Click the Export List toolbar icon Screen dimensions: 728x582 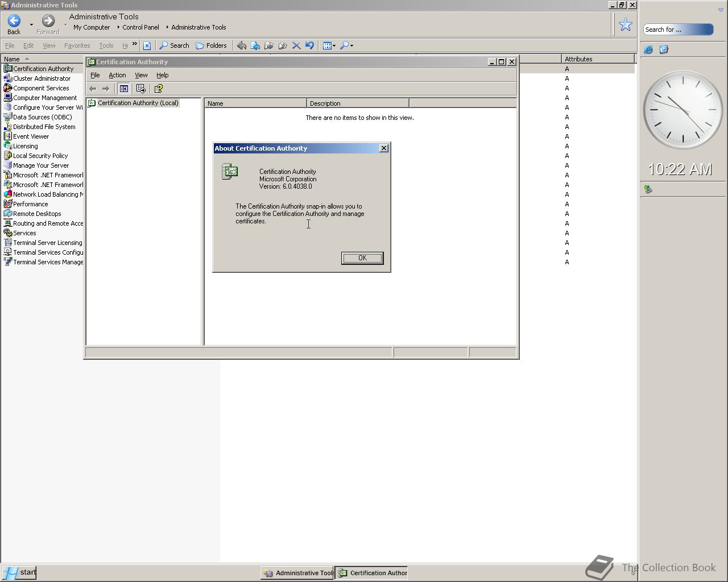pos(140,89)
